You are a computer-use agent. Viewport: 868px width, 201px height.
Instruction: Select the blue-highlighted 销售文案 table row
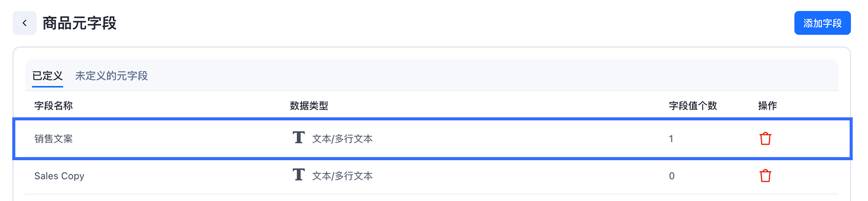coord(432,139)
